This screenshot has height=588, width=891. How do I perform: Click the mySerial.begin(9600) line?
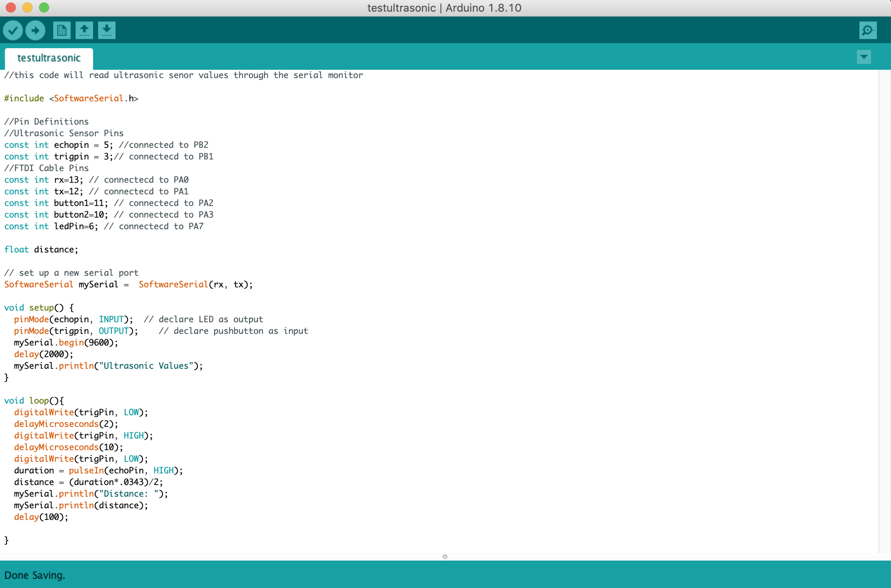pos(66,343)
